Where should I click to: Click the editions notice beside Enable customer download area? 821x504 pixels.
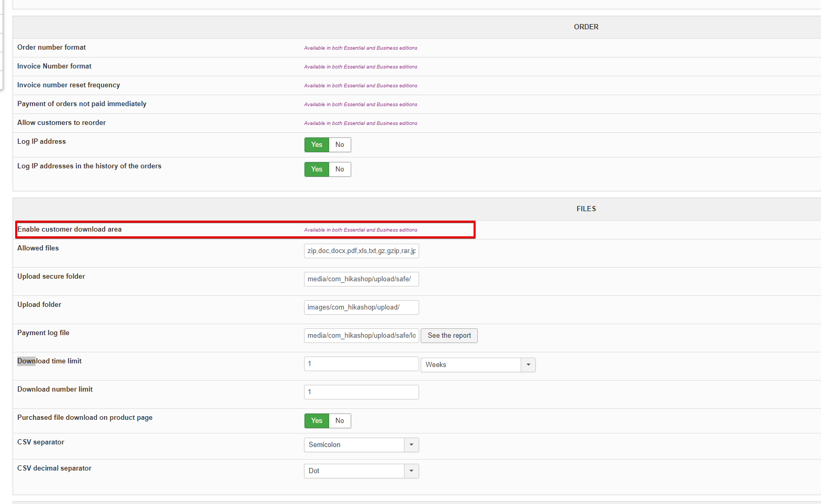361,230
